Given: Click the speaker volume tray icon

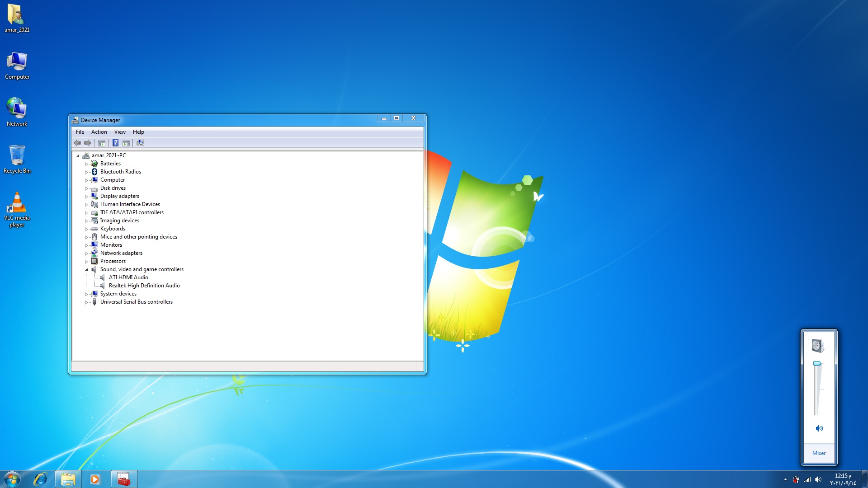Looking at the screenshot, I should point(818,480).
